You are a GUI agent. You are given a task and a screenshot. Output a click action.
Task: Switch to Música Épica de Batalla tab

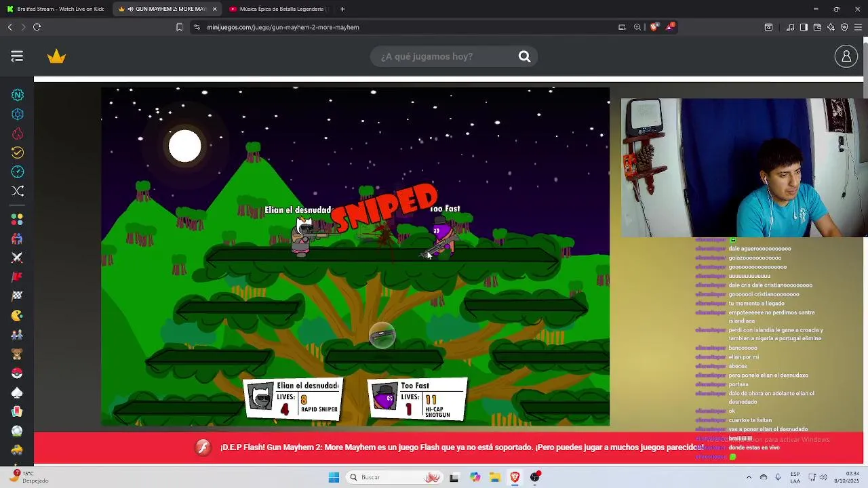tap(278, 9)
